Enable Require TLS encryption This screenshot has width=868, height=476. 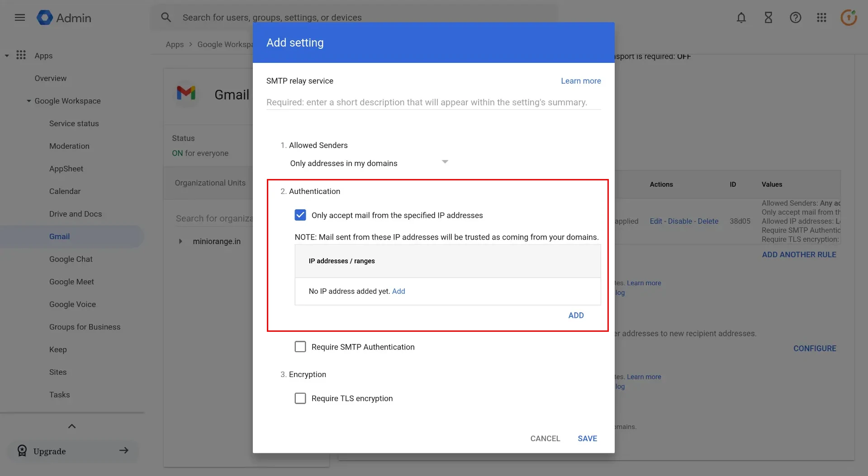(300, 398)
